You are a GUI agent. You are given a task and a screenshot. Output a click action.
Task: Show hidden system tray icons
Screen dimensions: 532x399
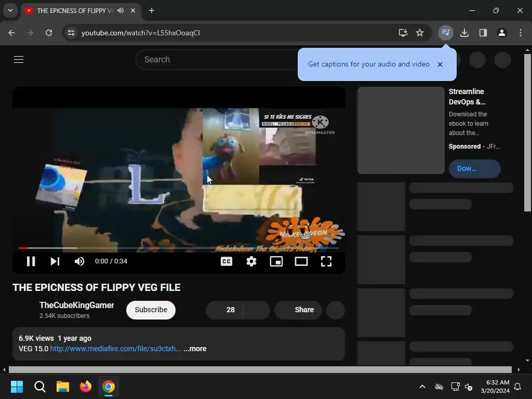point(422,387)
